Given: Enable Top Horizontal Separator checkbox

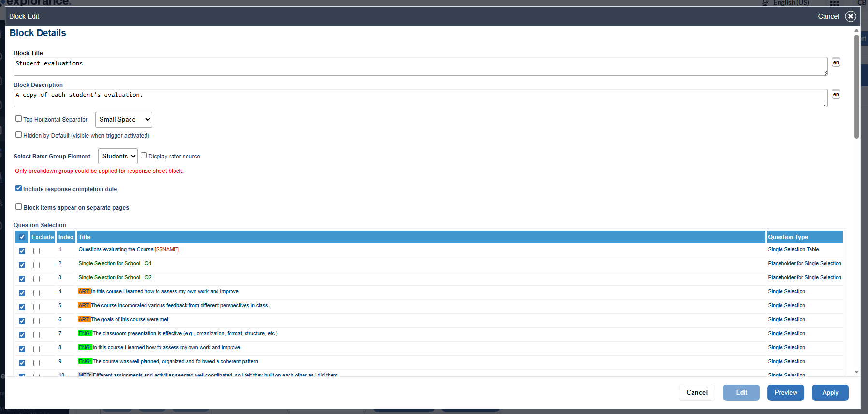Looking at the screenshot, I should [x=19, y=119].
